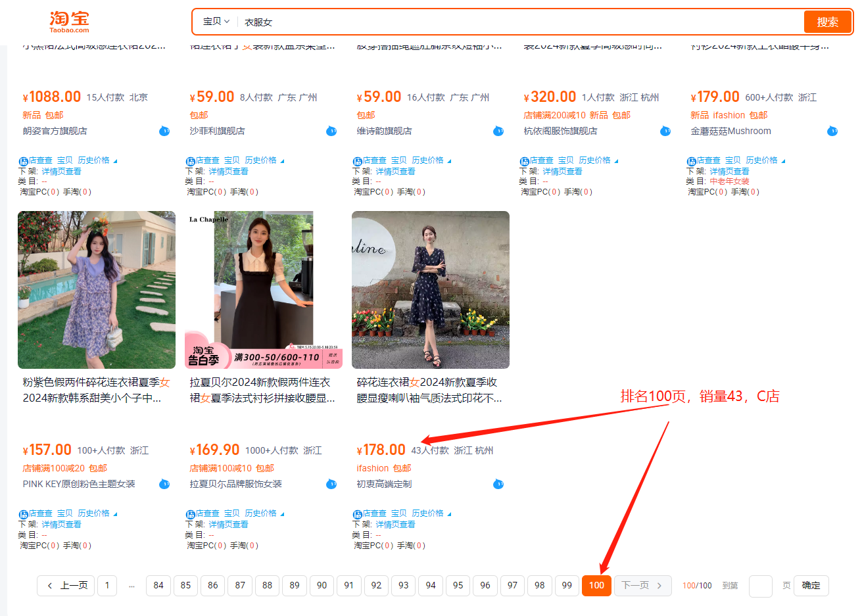Viewport: 862px width, 616px height.
Task: Expand 历史价格 under 维诗韵旗舰店
Action: click(x=431, y=160)
